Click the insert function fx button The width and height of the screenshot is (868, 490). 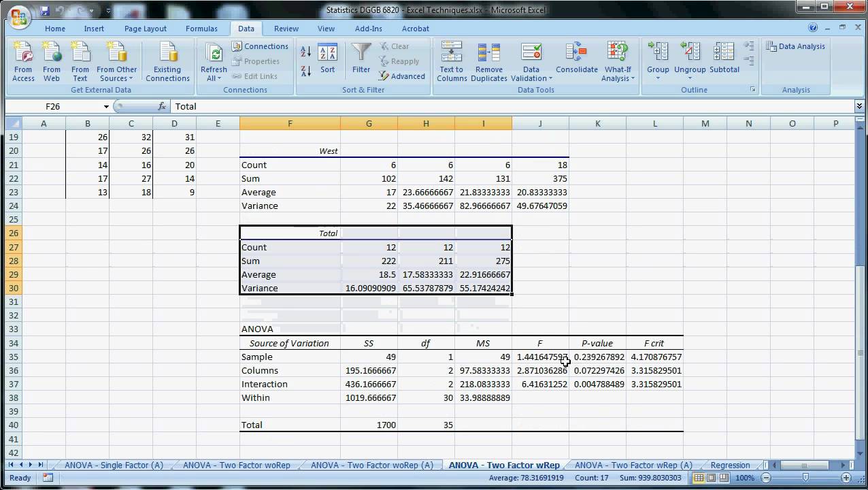(x=162, y=106)
